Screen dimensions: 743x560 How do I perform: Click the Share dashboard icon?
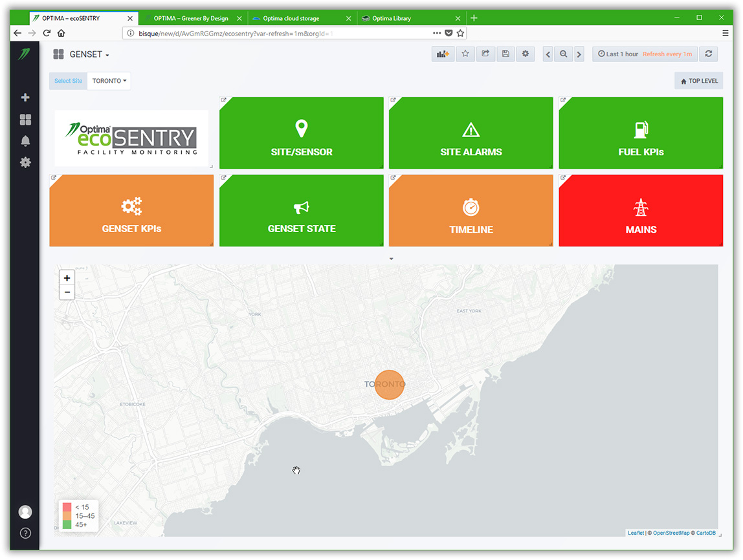point(485,54)
